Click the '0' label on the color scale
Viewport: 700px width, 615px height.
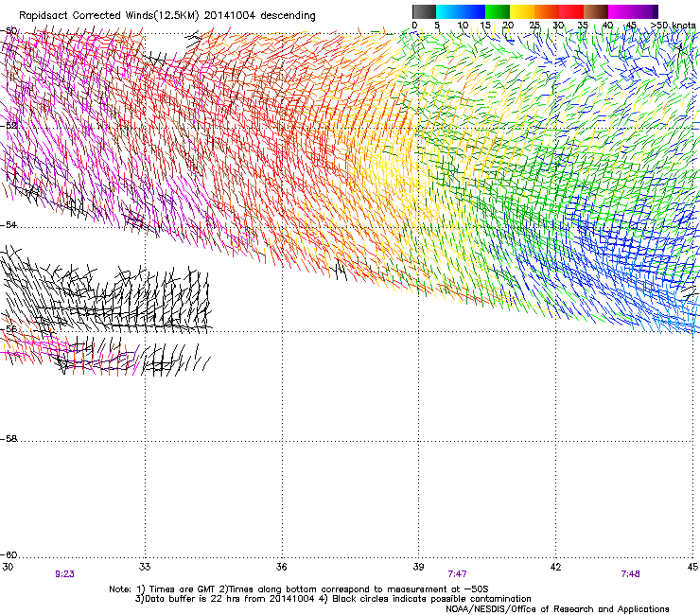(414, 25)
